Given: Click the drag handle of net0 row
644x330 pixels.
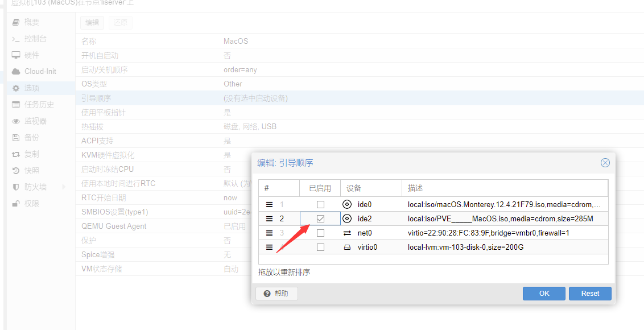Looking at the screenshot, I should (270, 233).
